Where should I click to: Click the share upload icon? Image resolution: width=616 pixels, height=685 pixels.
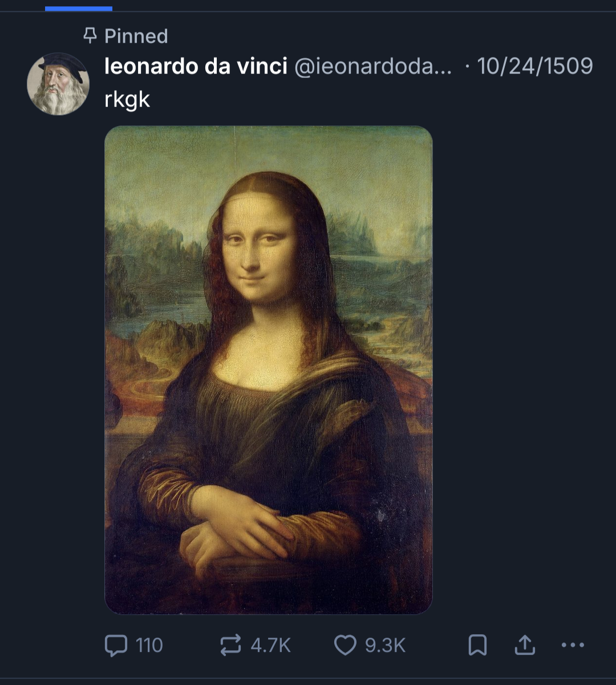(525, 645)
